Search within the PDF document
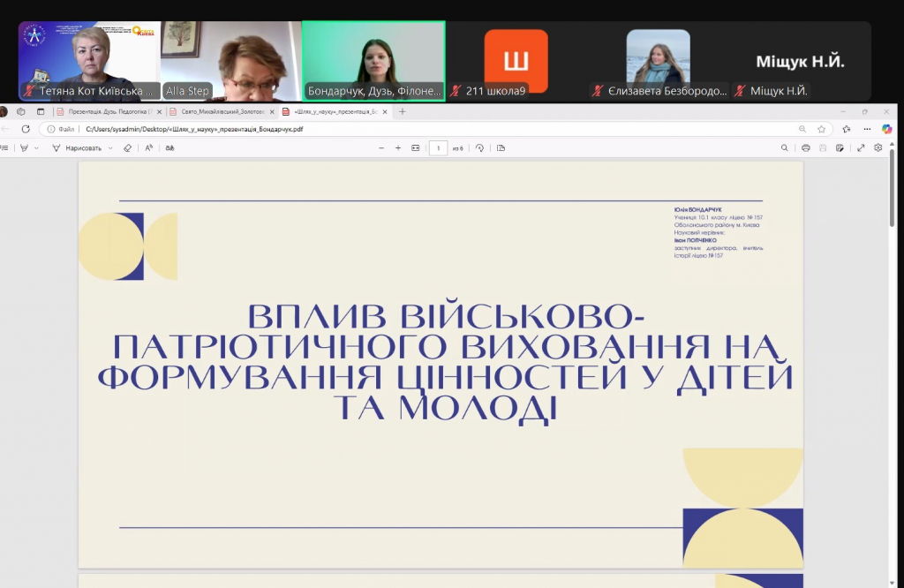 784,148
